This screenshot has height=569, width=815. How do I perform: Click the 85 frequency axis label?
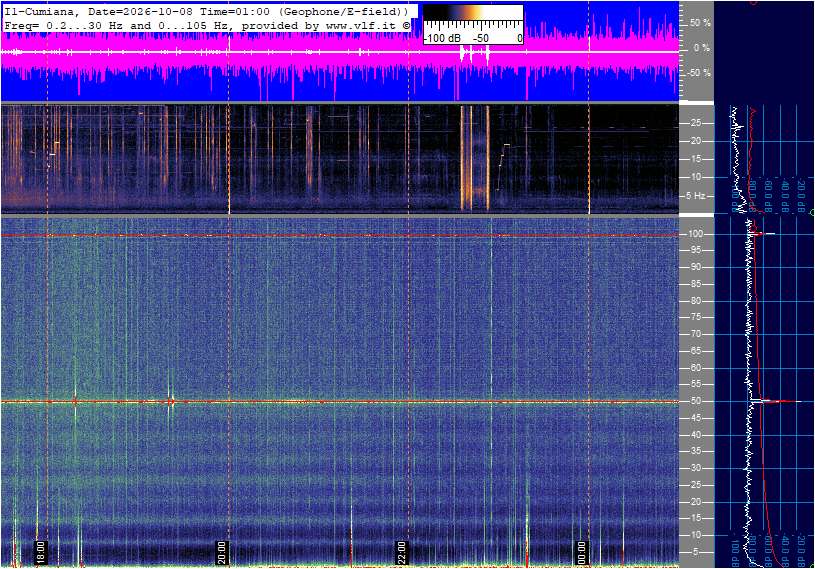point(695,284)
